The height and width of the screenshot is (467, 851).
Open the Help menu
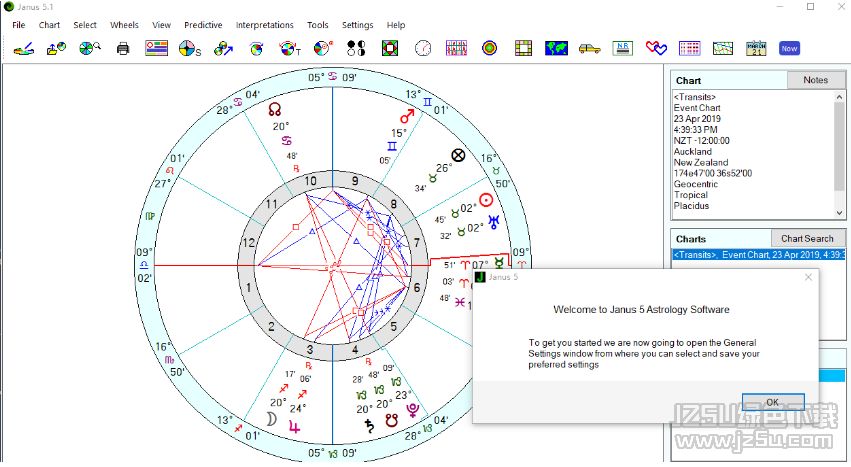point(396,25)
